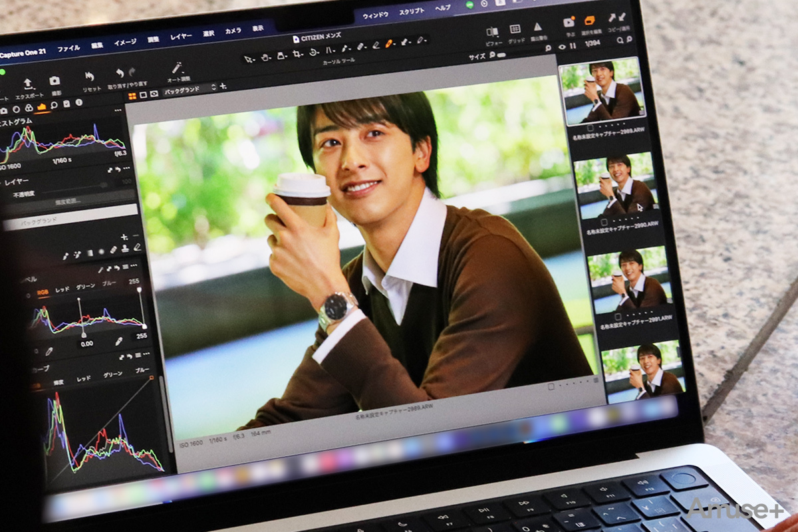Open the イメージ menu
The image size is (798, 532).
pyautogui.click(x=125, y=43)
